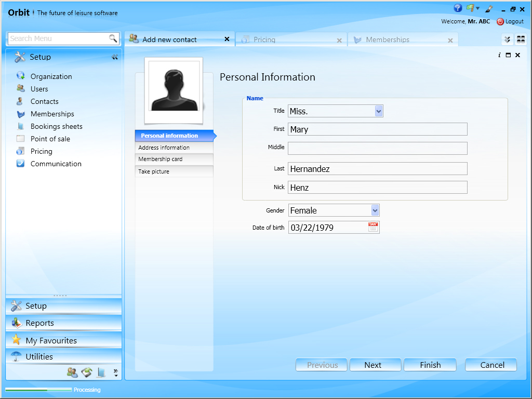This screenshot has width=532, height=399.
Task: Click the Communication checkmark icon
Action: point(20,163)
